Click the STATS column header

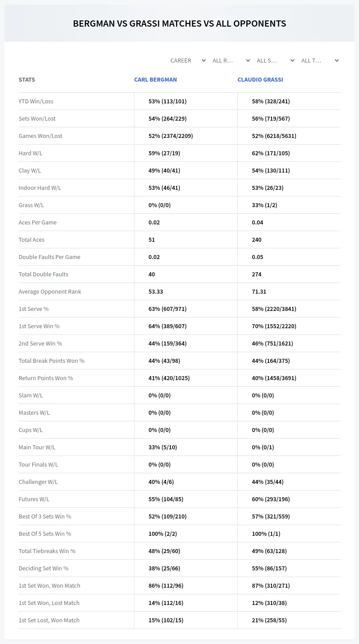click(27, 80)
